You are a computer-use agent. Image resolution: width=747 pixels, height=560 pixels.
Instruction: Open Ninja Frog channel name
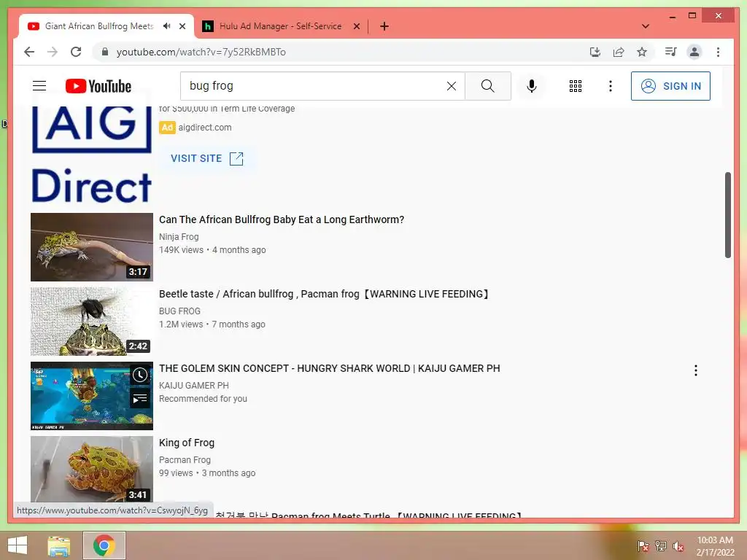179,237
